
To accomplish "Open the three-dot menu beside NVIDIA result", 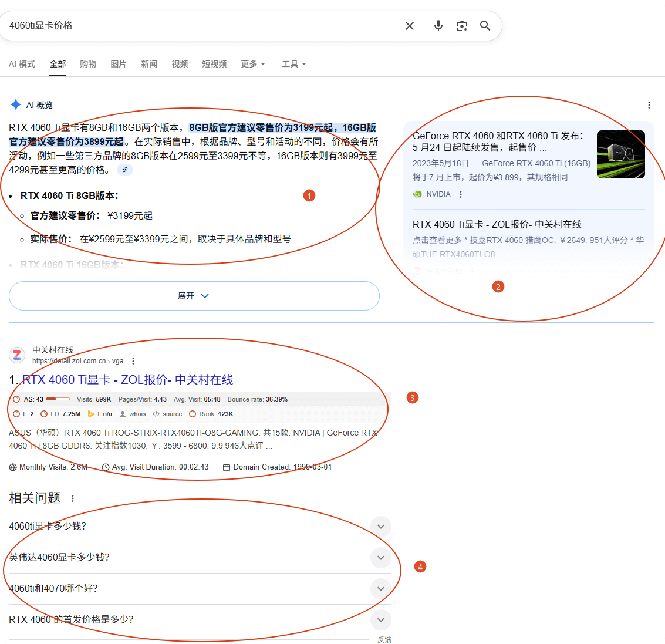I will (461, 194).
